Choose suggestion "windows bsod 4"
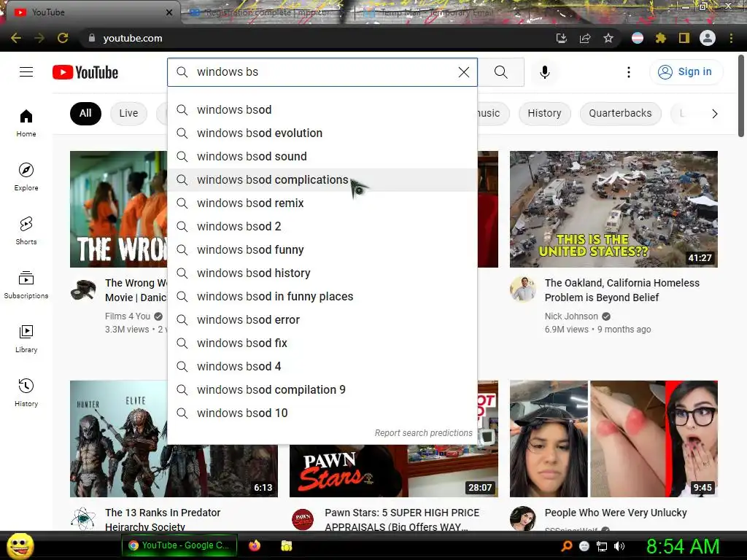The image size is (747, 560). click(x=322, y=366)
